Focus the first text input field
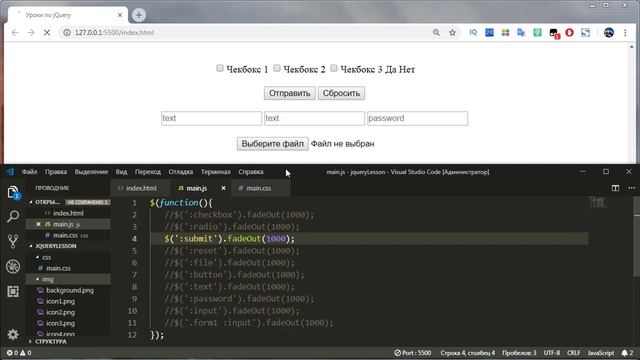This screenshot has width=640, height=360. tap(211, 118)
